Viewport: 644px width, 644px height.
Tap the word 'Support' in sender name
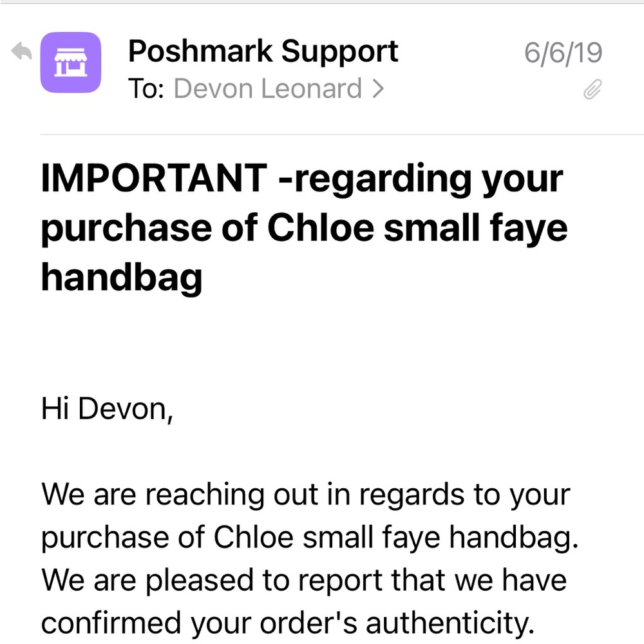click(x=339, y=52)
